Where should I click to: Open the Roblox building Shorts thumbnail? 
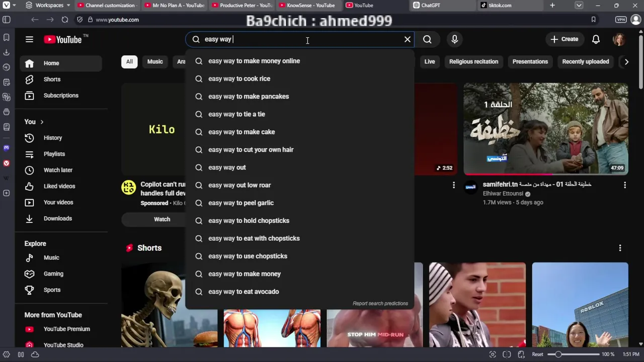(x=580, y=305)
